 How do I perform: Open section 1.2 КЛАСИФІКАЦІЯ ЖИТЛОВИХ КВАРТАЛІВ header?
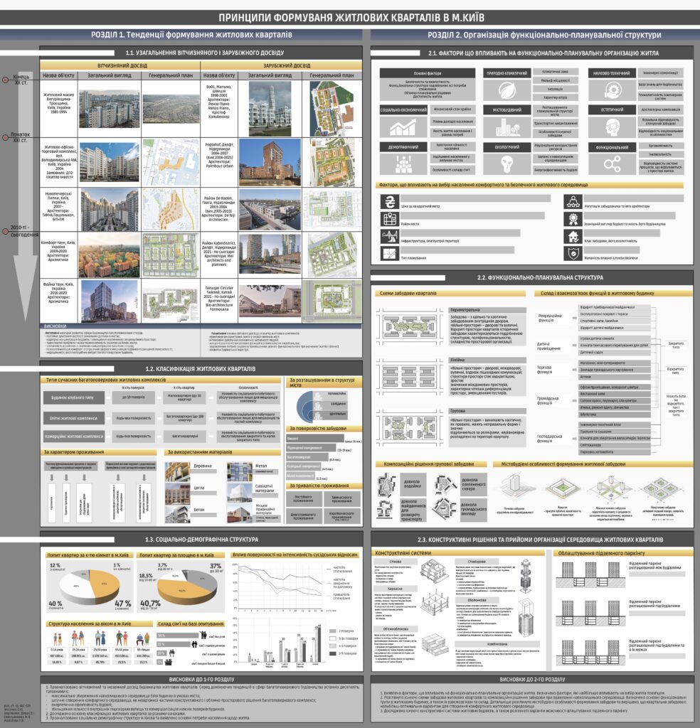(200, 369)
